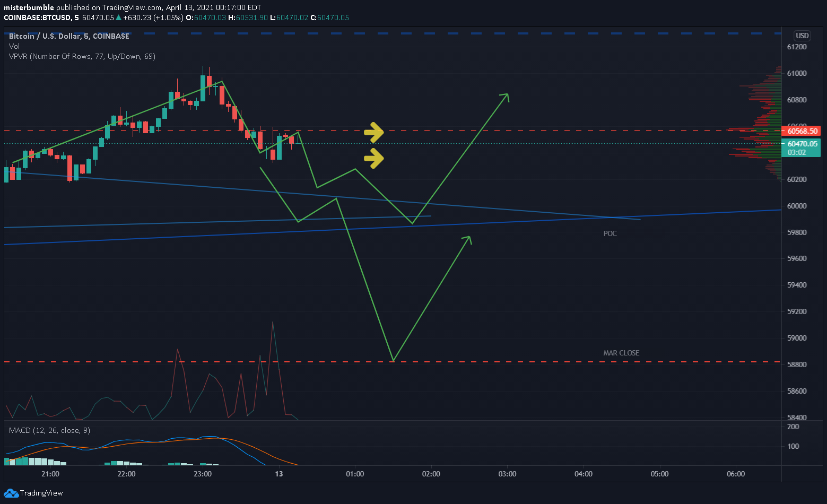This screenshot has width=827, height=504.
Task: Click the green 60470.05 current price label
Action: pyautogui.click(x=802, y=144)
